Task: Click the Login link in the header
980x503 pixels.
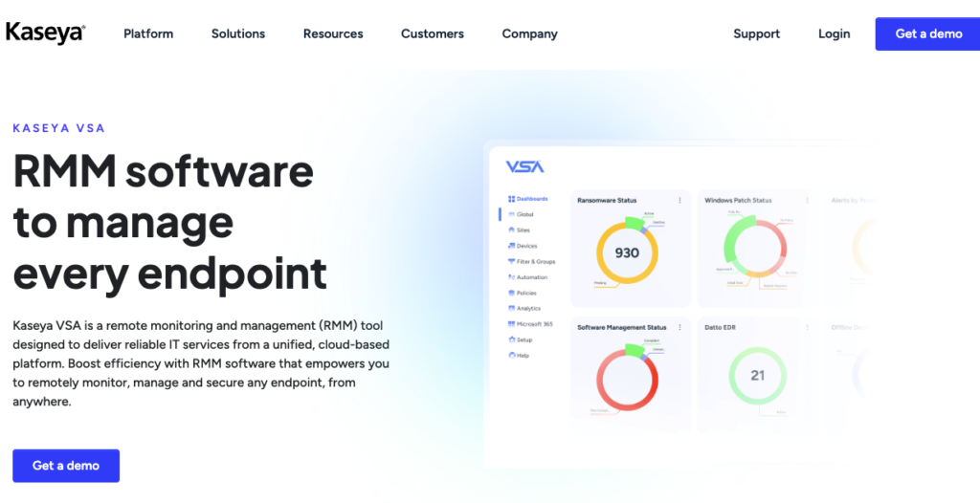Action: (x=834, y=33)
